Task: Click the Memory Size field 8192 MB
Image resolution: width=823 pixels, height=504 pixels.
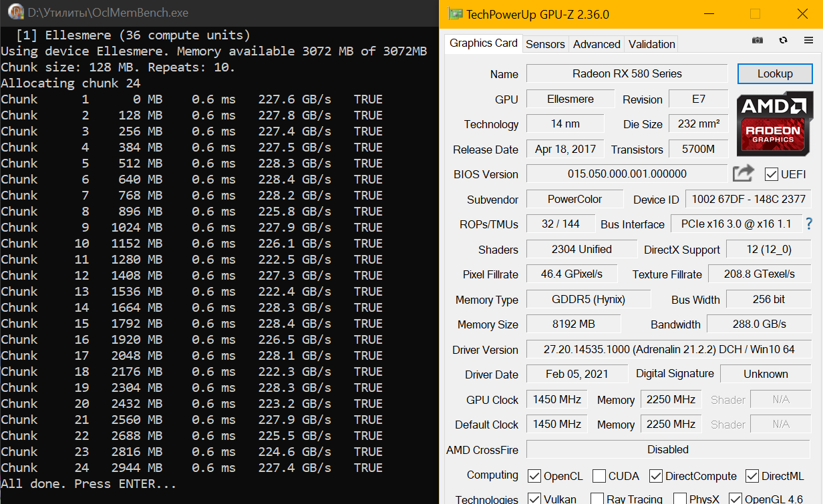Action: (573, 324)
